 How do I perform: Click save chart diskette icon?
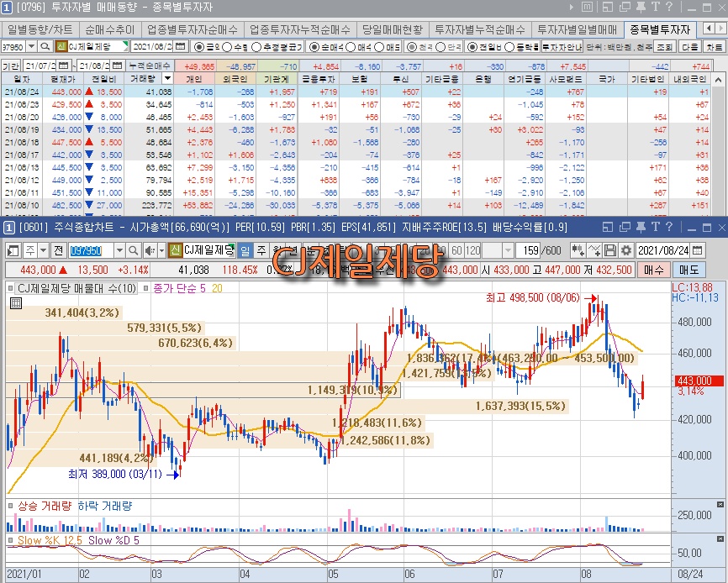[x=610, y=251]
